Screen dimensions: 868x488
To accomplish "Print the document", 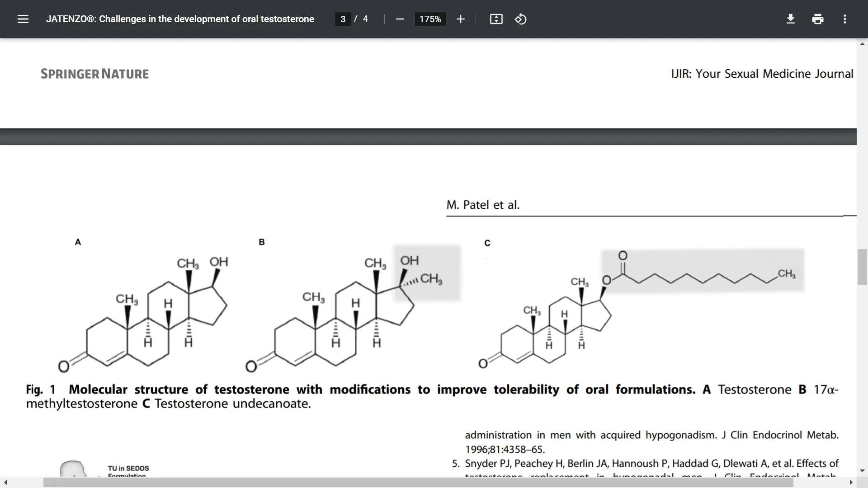I will 817,19.
